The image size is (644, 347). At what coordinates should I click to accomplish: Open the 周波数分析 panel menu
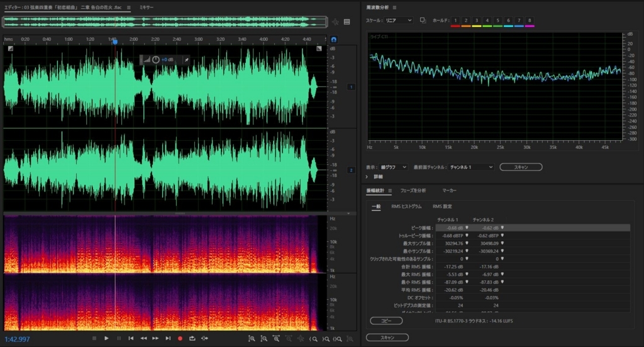[395, 8]
